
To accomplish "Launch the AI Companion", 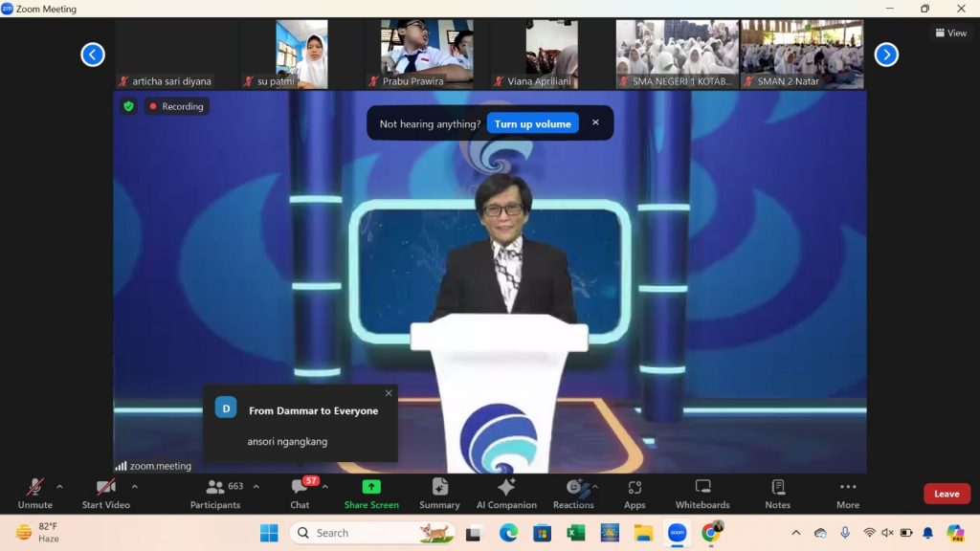I will pyautogui.click(x=506, y=487).
